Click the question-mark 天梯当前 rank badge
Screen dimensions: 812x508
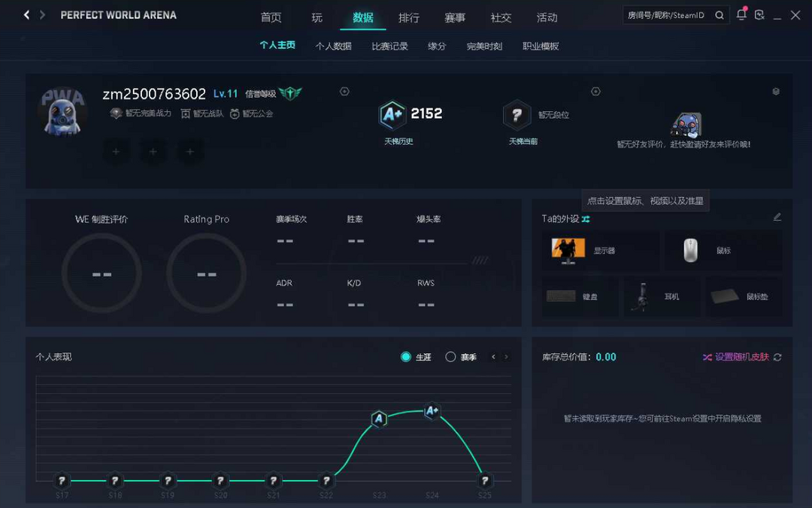(x=517, y=114)
